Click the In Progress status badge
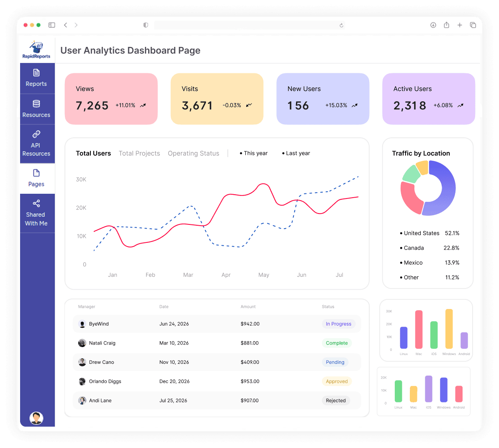This screenshot has height=448, width=499. click(339, 324)
